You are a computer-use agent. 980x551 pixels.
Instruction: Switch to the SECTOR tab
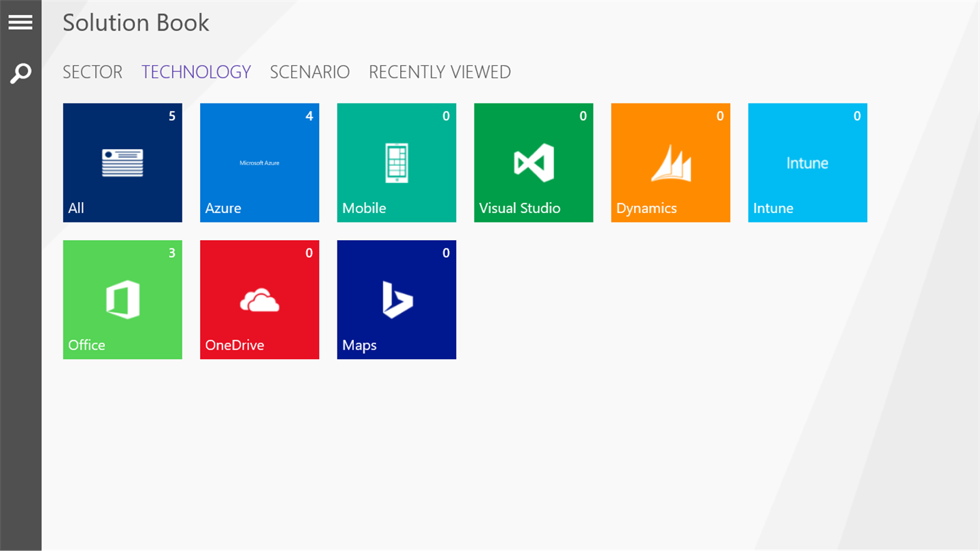point(93,72)
